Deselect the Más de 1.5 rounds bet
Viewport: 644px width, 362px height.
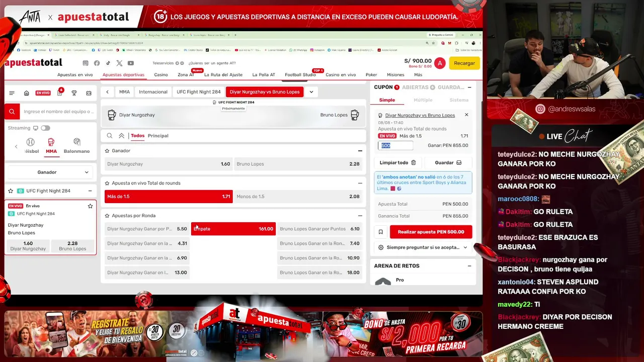(x=169, y=197)
